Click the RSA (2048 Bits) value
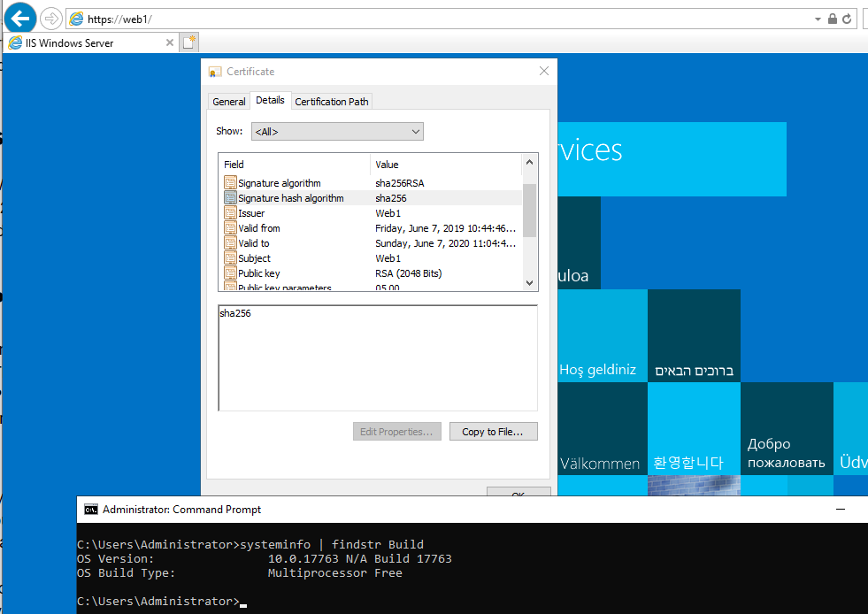868x614 pixels. pos(409,273)
